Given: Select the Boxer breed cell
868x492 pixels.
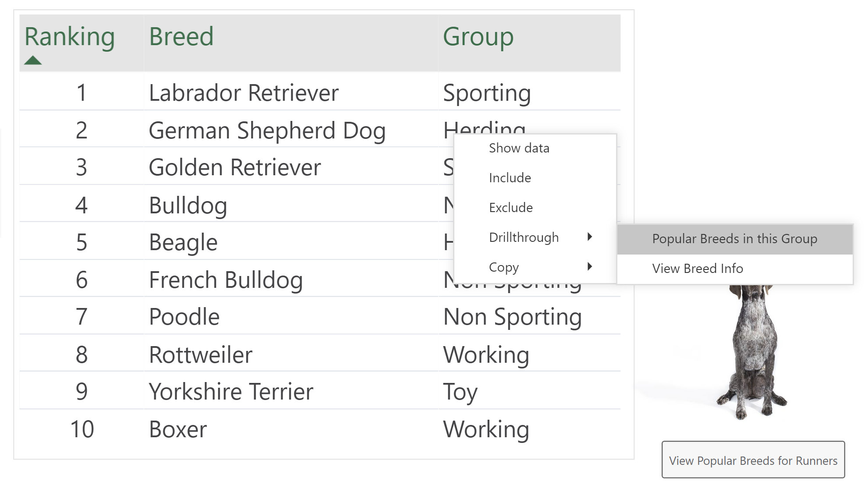Looking at the screenshot, I should (x=291, y=429).
